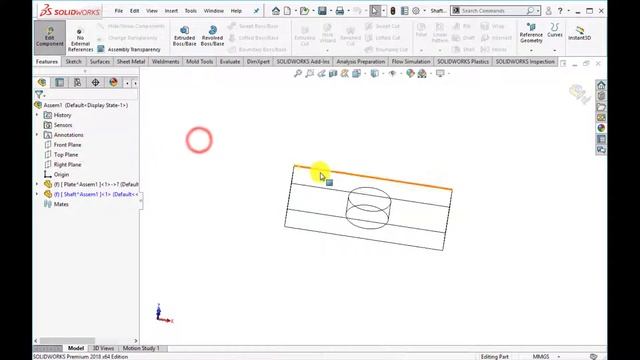Viewport: 640px width, 360px height.
Task: Click the tree filter funnel icon
Action: (x=39, y=95)
